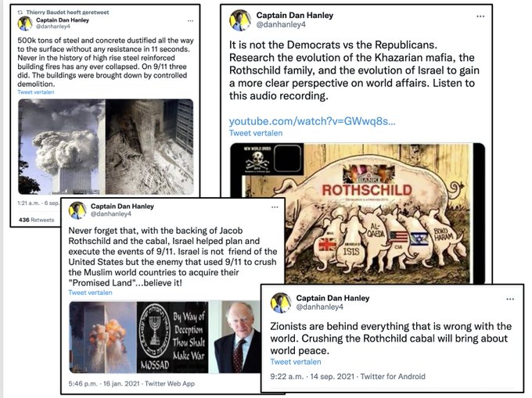
Task: View the 436 Retweets count
Action: coord(36,220)
